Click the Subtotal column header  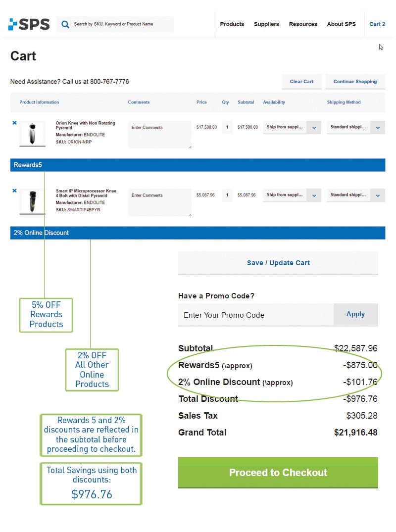[x=246, y=102]
